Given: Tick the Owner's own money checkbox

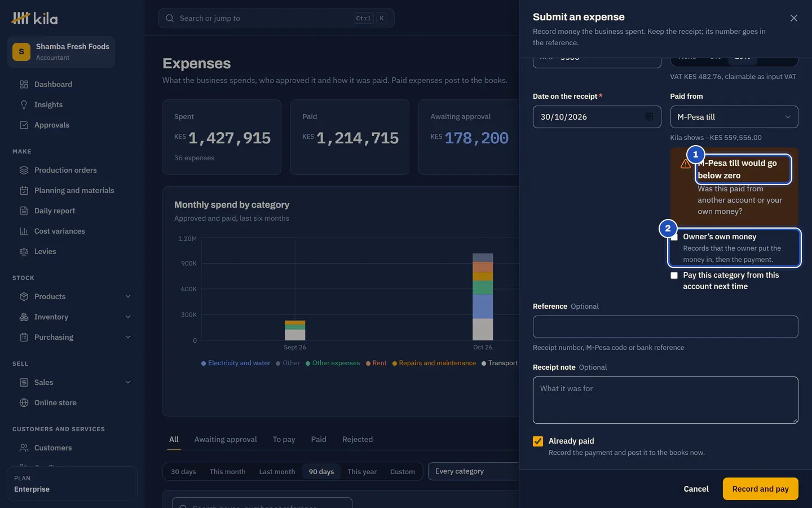Looking at the screenshot, I should [674, 237].
